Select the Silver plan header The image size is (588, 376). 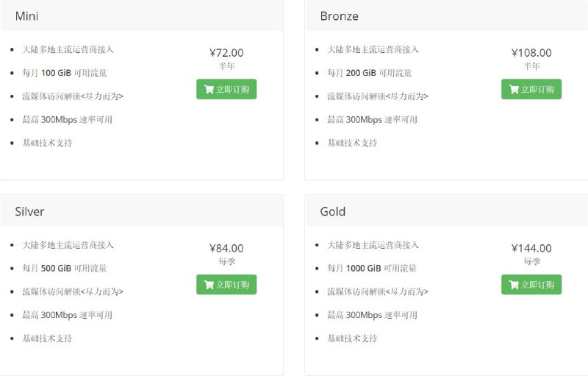coord(142,211)
